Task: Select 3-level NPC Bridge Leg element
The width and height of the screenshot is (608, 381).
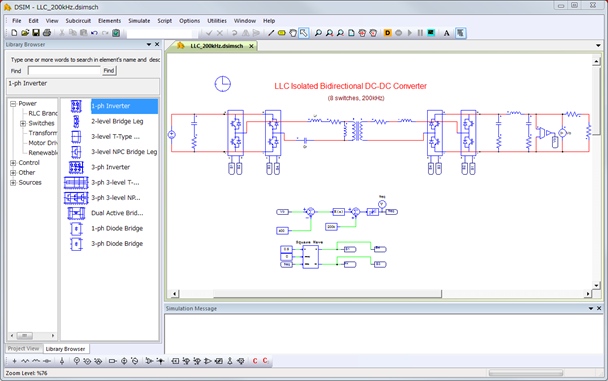Action: pos(124,152)
